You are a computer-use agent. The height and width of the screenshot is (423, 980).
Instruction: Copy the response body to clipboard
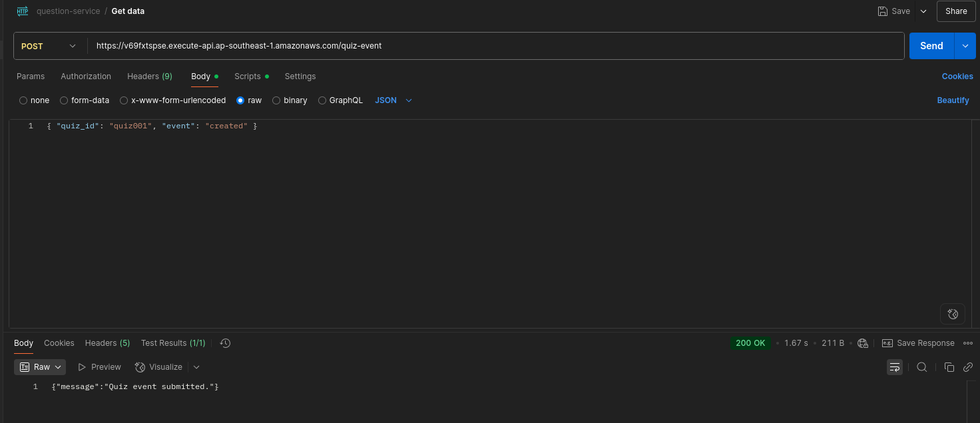949,367
